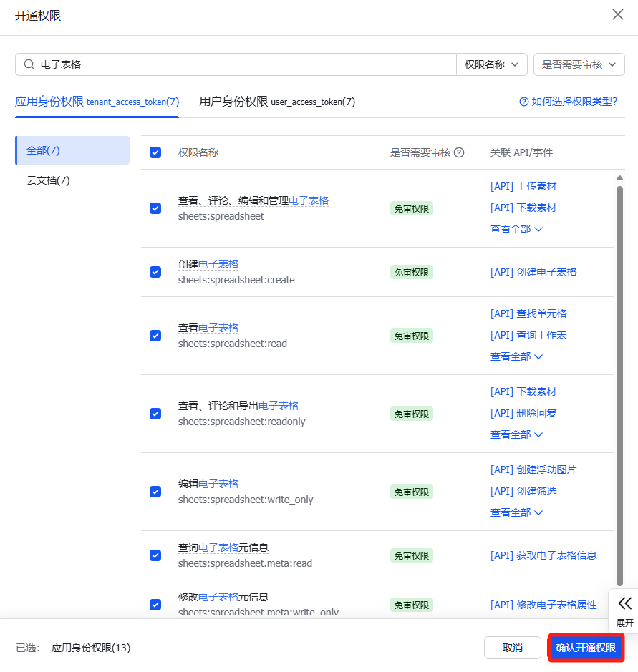Click the 取消 button
This screenshot has height=672, width=638.
tap(512, 648)
